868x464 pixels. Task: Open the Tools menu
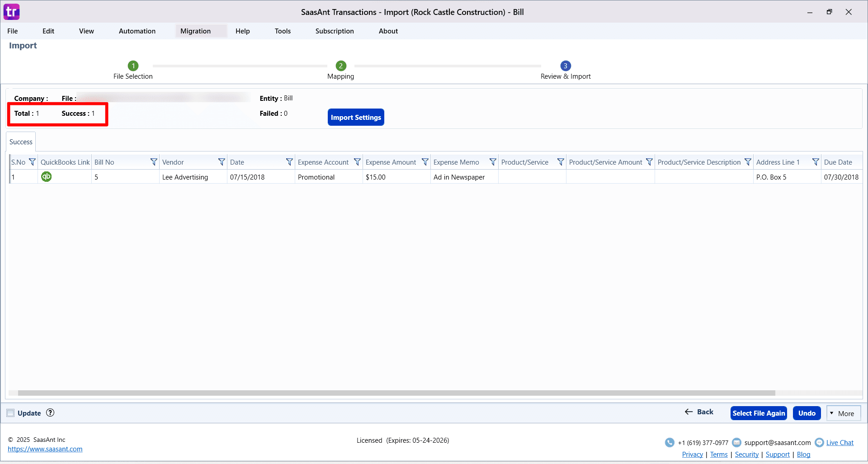[x=283, y=31]
